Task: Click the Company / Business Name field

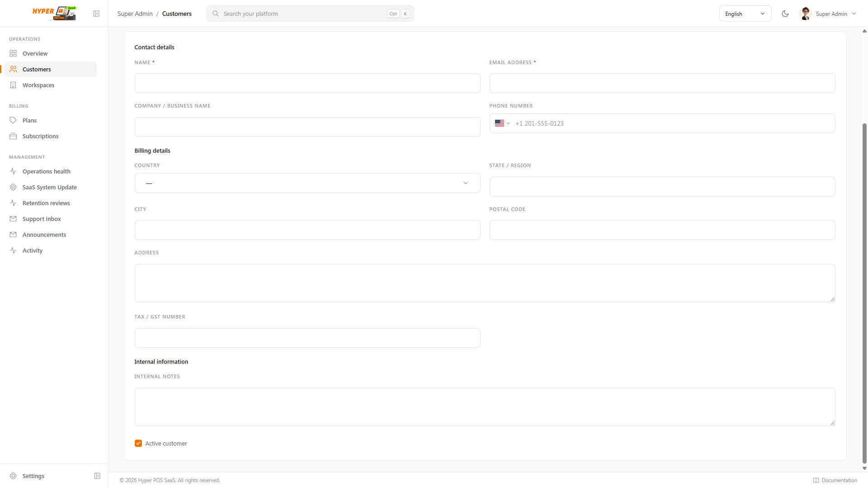Action: tap(307, 127)
